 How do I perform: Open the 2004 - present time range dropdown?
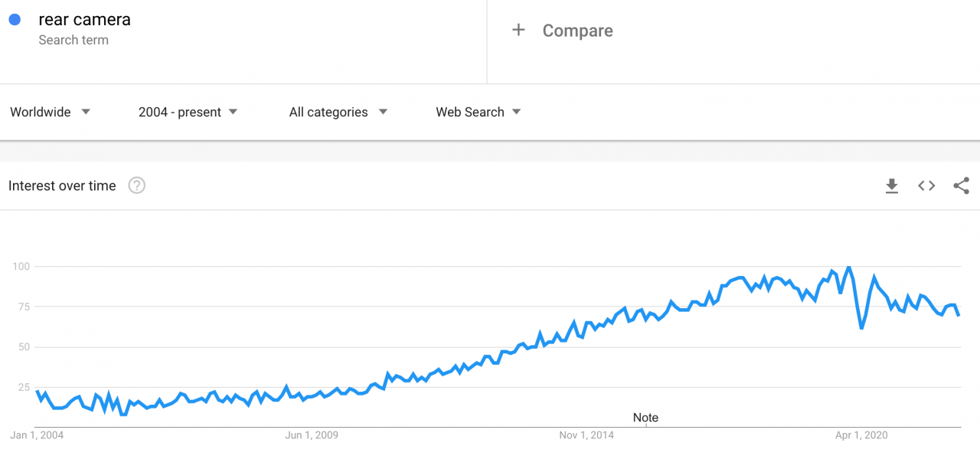click(188, 112)
